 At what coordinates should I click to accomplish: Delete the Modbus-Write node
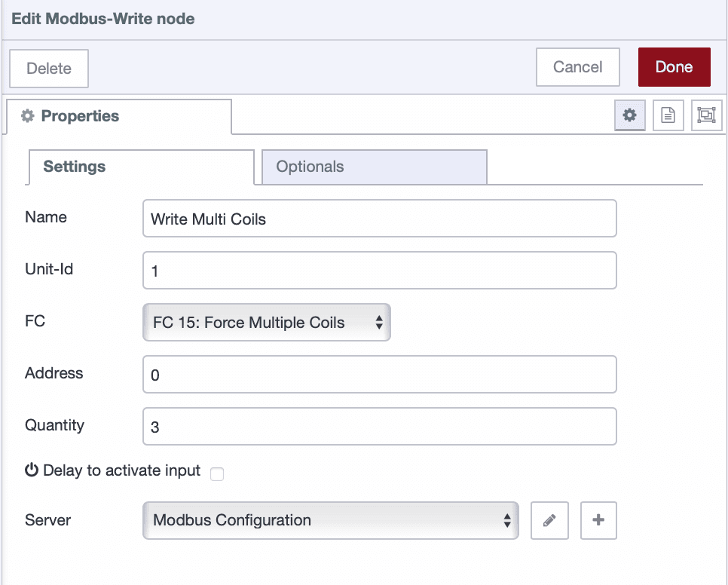pos(48,68)
